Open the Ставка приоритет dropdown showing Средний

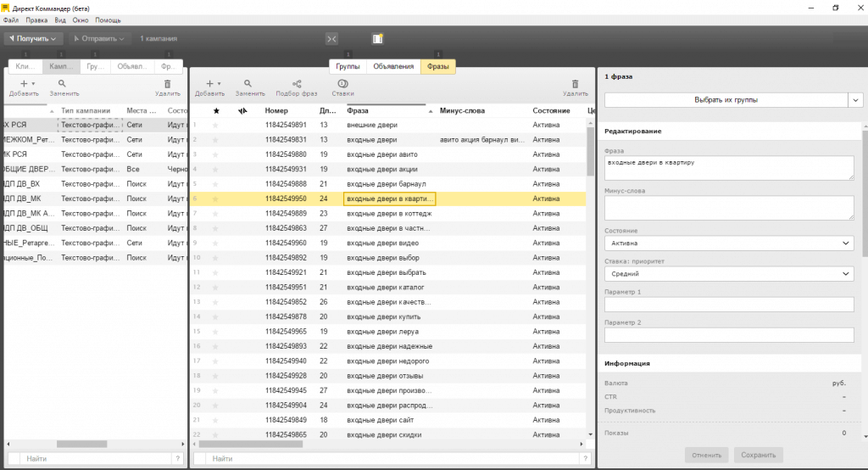tap(728, 274)
